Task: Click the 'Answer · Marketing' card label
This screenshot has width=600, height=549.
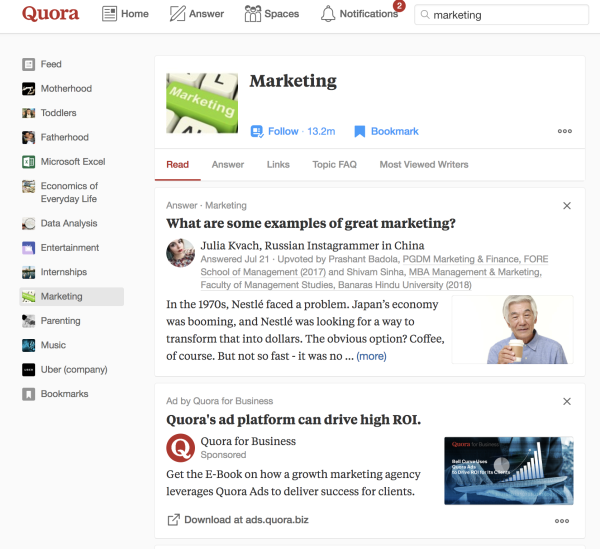Action: click(206, 205)
